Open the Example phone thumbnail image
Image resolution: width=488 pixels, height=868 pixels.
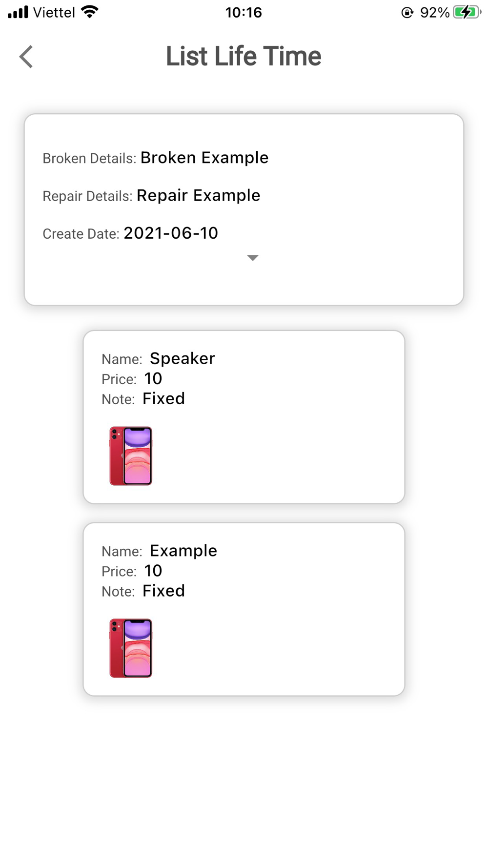coord(131,648)
